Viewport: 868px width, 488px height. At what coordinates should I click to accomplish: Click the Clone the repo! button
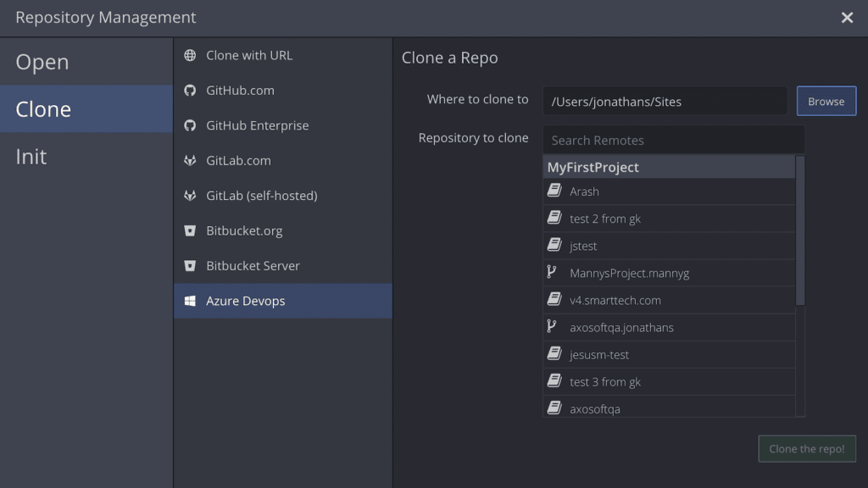point(807,449)
